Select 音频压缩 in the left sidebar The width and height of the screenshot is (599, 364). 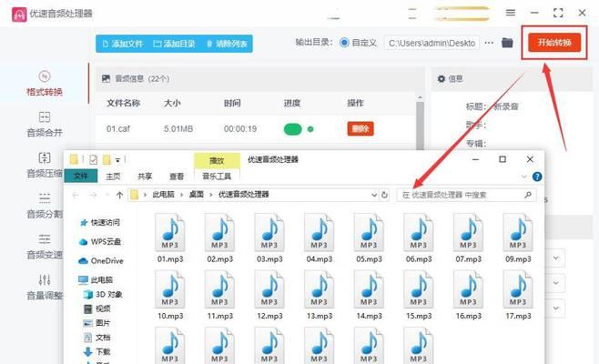coord(45,165)
